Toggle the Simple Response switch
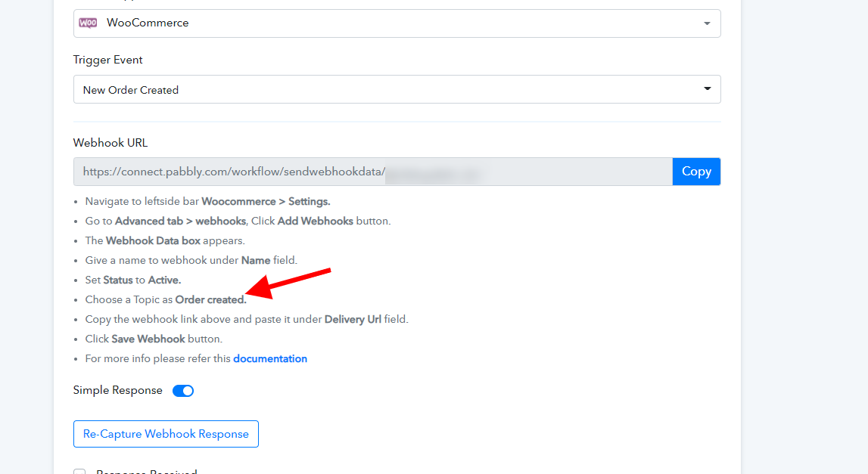The height and width of the screenshot is (474, 868). click(x=182, y=391)
